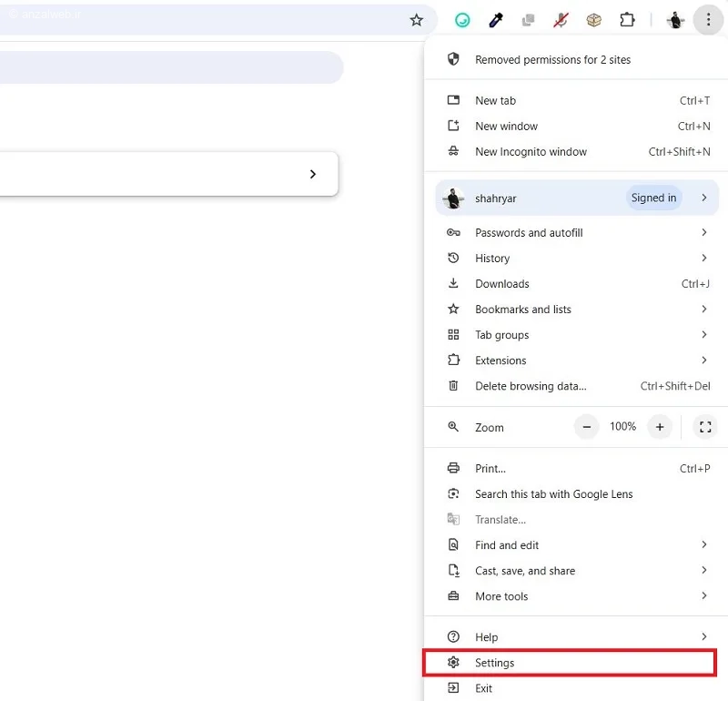Click the Help question mark icon

[453, 636]
